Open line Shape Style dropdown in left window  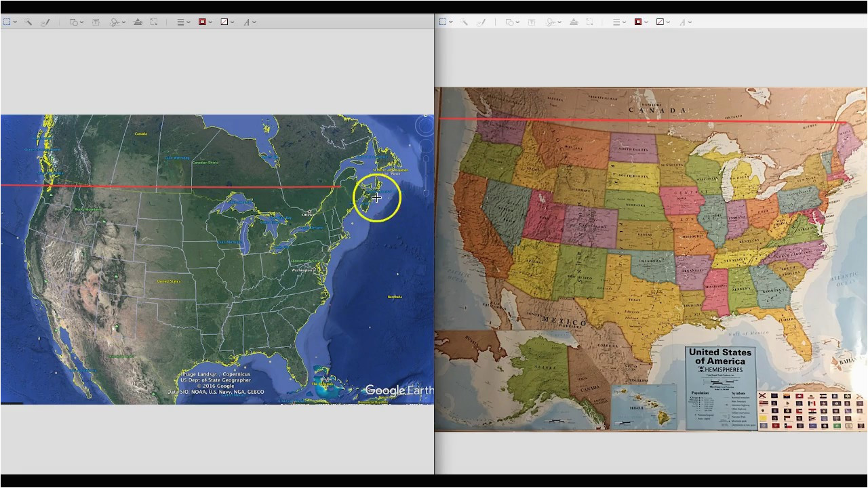coord(183,22)
